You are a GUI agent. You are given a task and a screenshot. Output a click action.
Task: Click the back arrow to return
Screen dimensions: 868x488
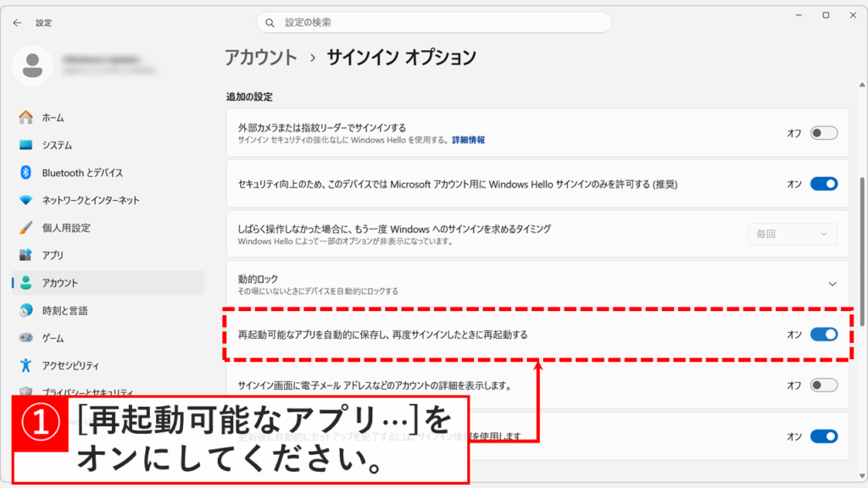[17, 23]
